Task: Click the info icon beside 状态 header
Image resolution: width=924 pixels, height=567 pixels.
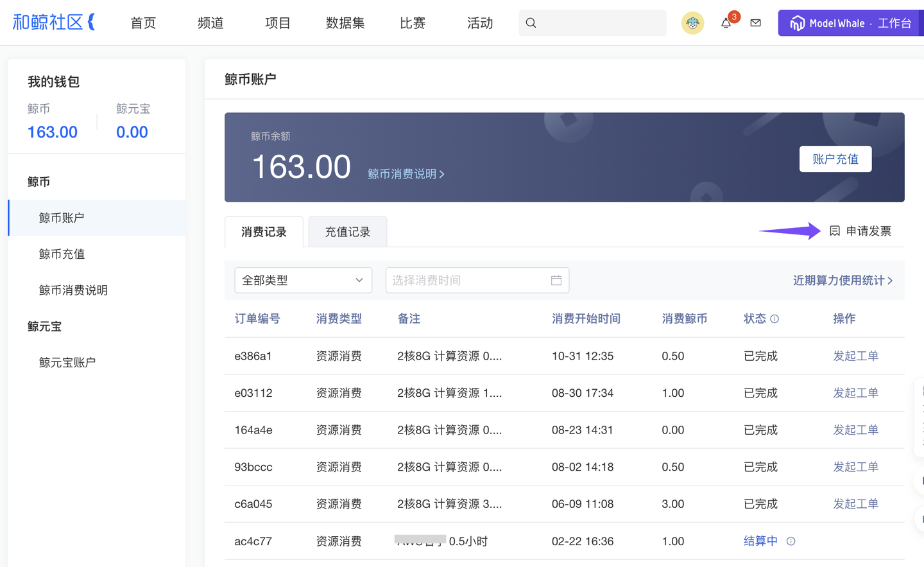Action: pyautogui.click(x=774, y=319)
